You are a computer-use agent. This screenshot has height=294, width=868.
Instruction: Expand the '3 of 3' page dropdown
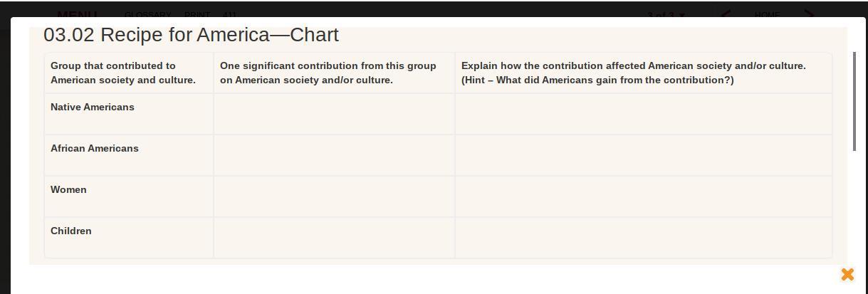pos(666,14)
